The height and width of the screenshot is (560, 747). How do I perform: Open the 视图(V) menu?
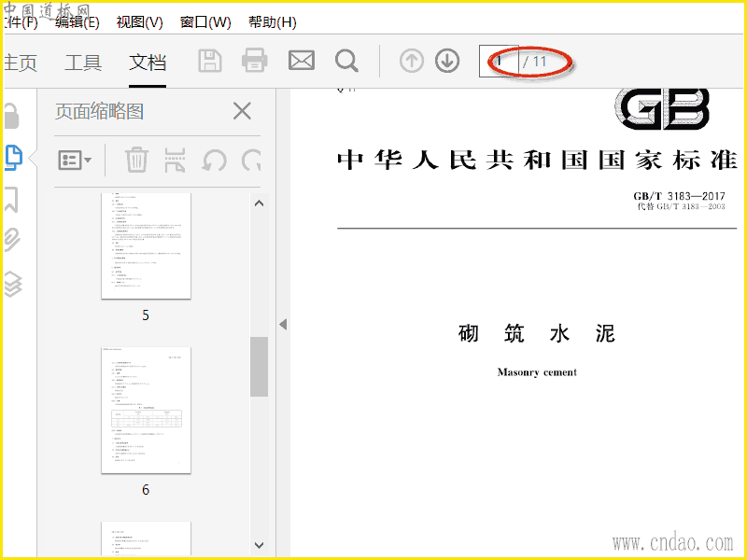[x=139, y=21]
